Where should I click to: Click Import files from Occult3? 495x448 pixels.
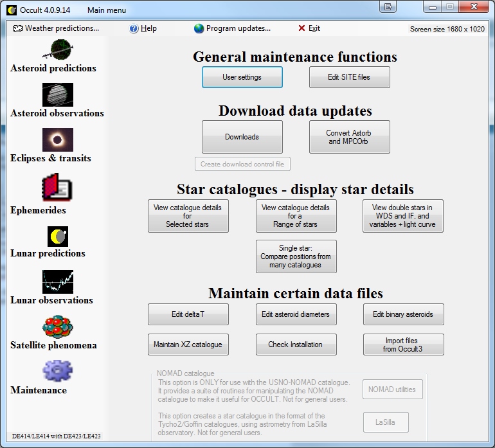[x=404, y=345]
